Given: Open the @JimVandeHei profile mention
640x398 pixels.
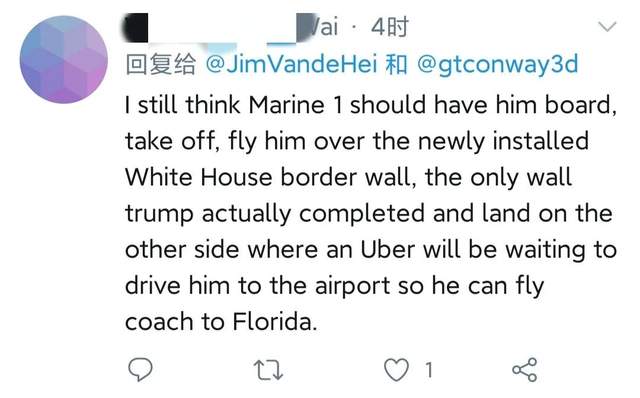Looking at the screenshot, I should click(x=291, y=64).
